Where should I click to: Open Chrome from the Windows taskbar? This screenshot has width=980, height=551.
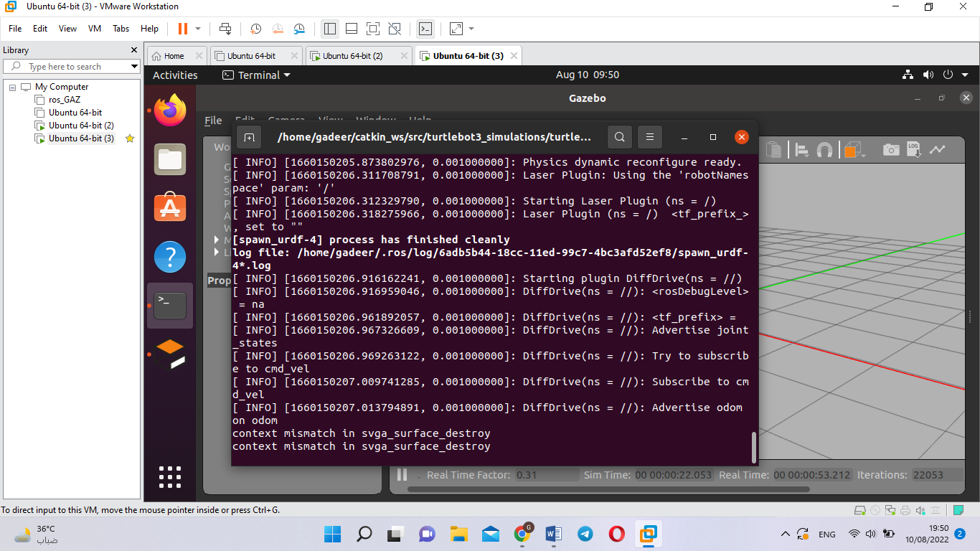click(522, 534)
